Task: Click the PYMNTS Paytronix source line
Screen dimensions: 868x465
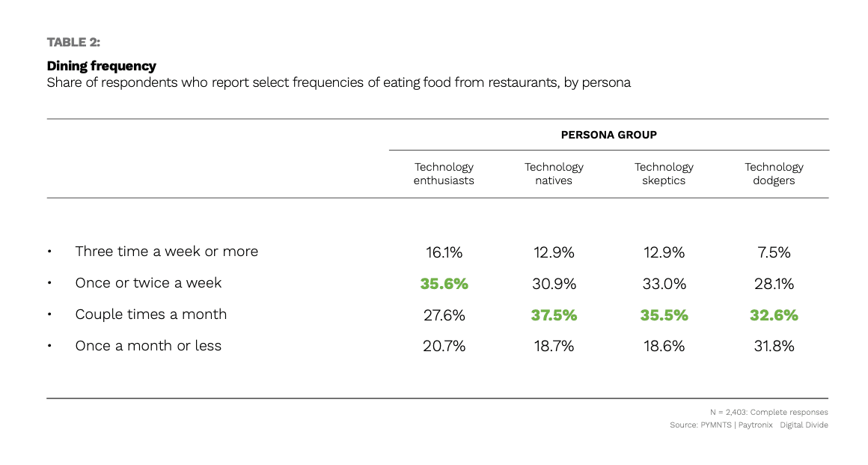Action: pos(748,425)
